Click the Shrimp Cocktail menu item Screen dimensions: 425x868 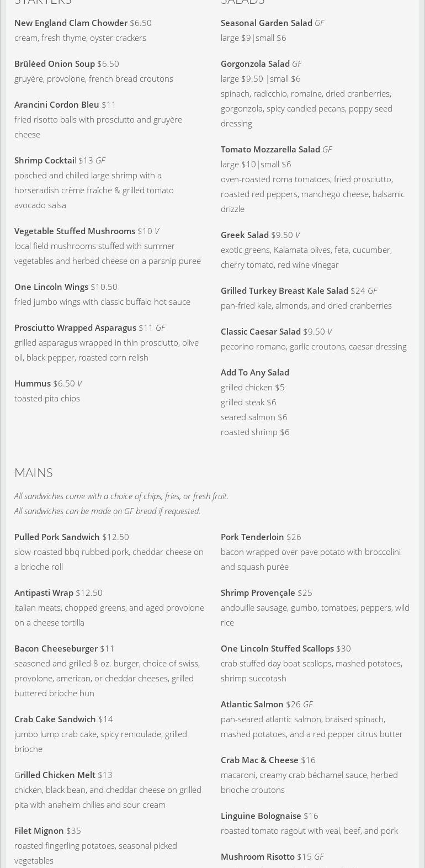(45, 160)
